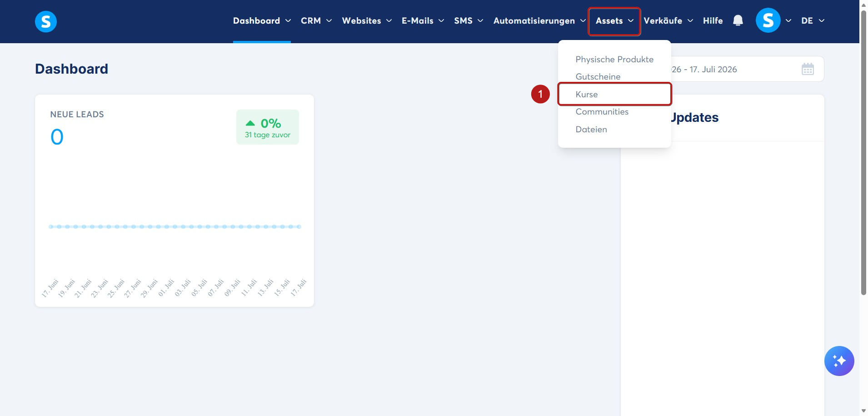Open the CRM nav item
The height and width of the screenshot is (416, 868).
pyautogui.click(x=311, y=20)
